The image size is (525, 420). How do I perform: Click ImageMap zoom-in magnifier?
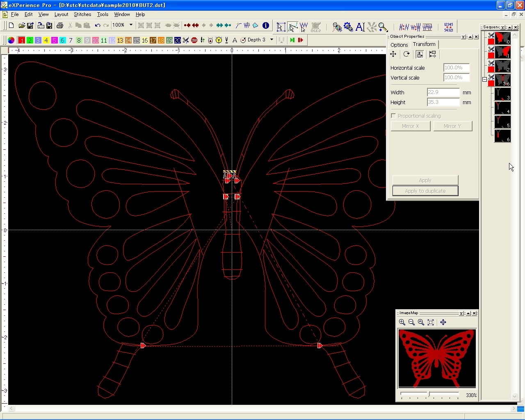(402, 322)
